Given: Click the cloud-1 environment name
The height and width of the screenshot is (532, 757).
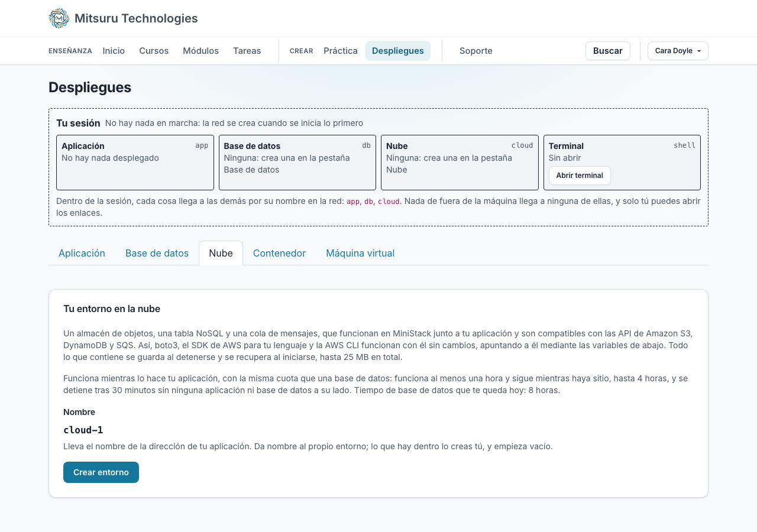Looking at the screenshot, I should 83,430.
